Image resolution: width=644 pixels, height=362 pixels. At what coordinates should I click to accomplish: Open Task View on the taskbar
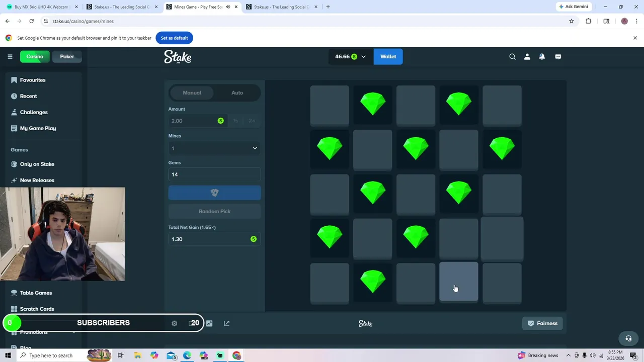(x=121, y=355)
